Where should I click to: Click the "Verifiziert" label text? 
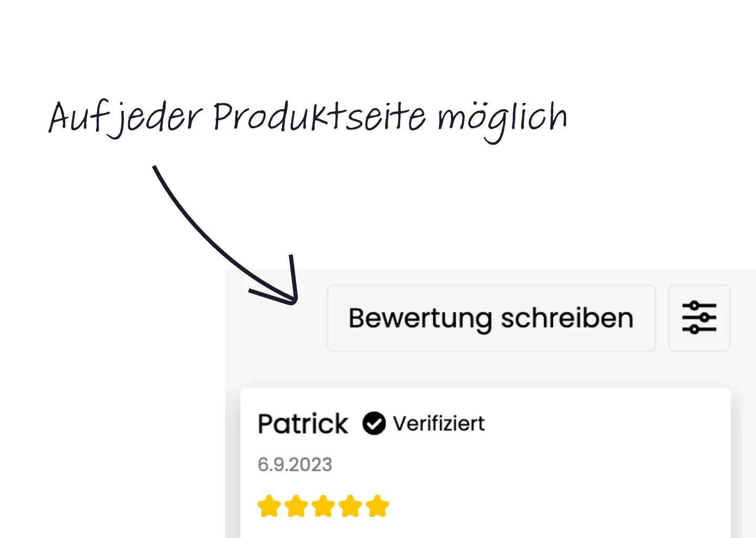(x=439, y=423)
